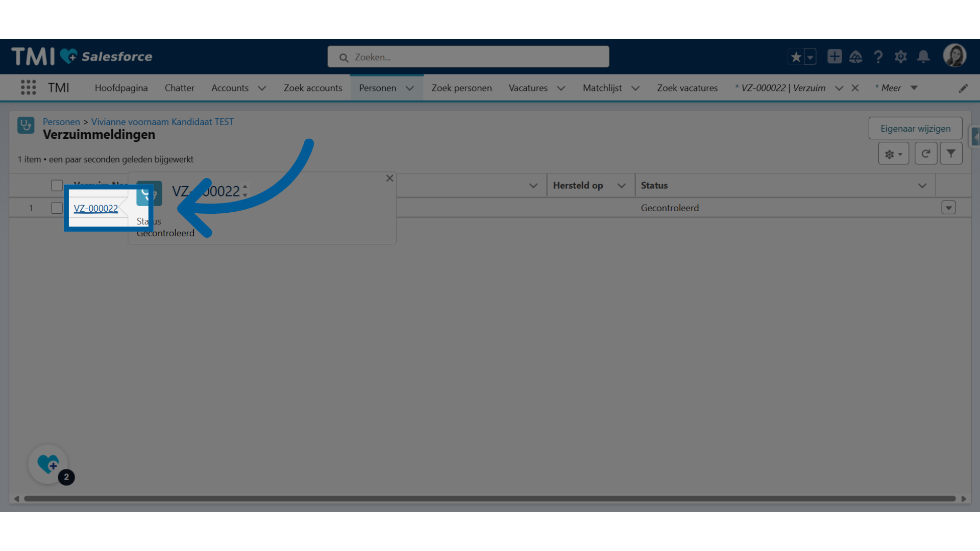The width and height of the screenshot is (980, 551).
Task: Click the list view filter icon
Action: click(x=951, y=153)
